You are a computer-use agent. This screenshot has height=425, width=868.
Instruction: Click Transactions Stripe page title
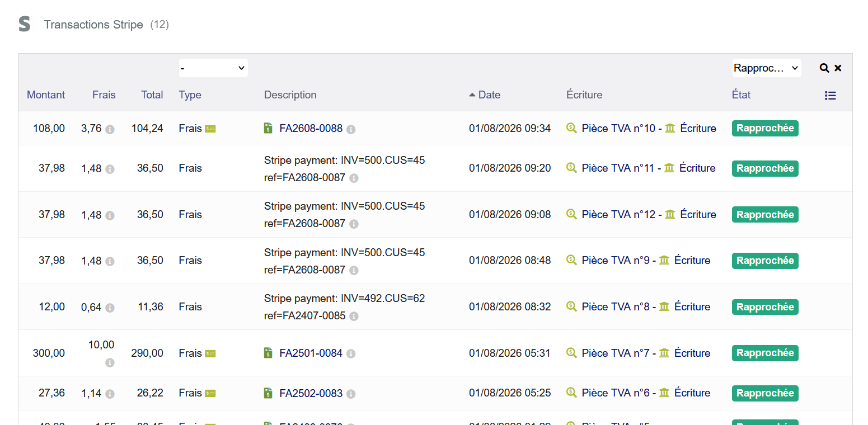pyautogui.click(x=93, y=25)
